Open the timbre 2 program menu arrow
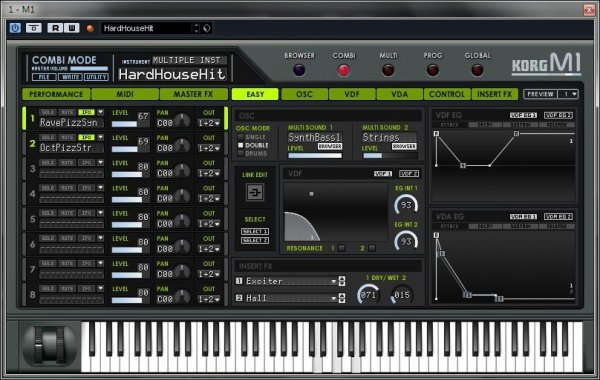600x380 pixels. [100, 137]
